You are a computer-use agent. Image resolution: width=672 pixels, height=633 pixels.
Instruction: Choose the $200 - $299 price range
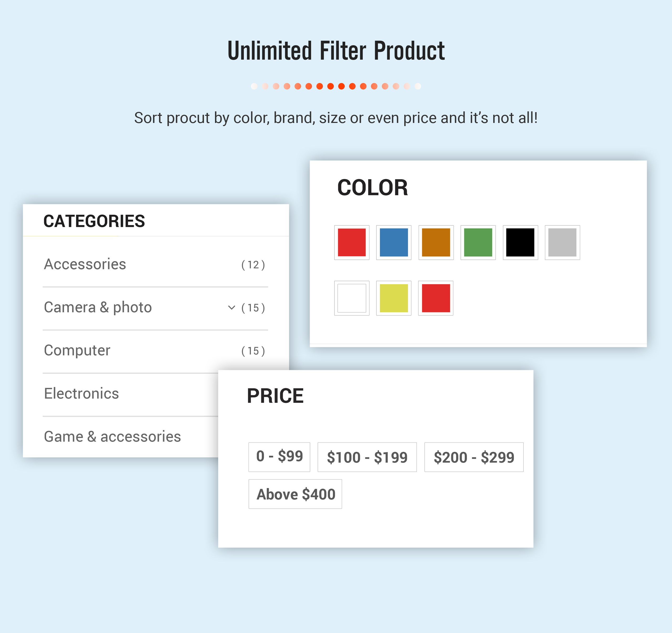point(474,457)
